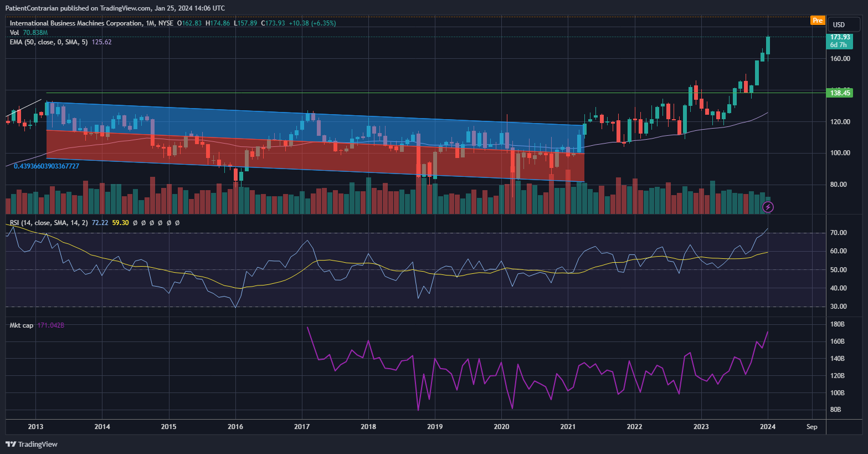
Task: Click the close price value C173.93
Action: pyautogui.click(x=273, y=23)
